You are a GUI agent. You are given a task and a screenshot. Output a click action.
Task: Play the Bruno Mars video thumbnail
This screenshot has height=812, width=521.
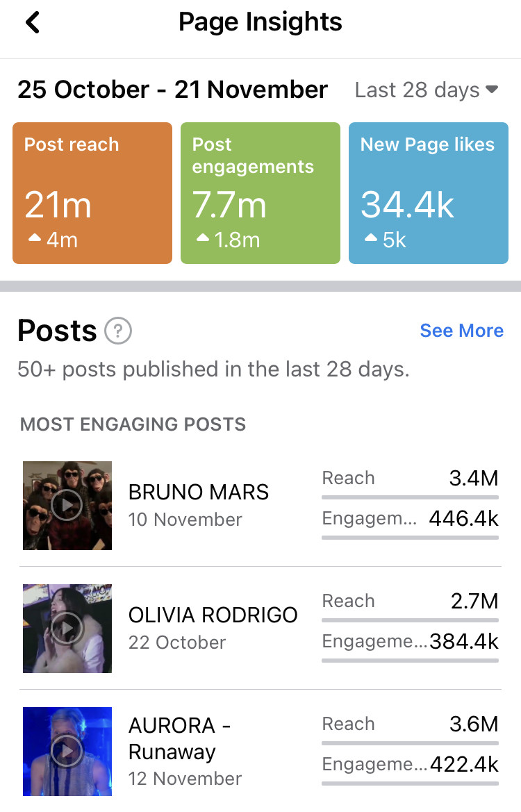(x=67, y=506)
